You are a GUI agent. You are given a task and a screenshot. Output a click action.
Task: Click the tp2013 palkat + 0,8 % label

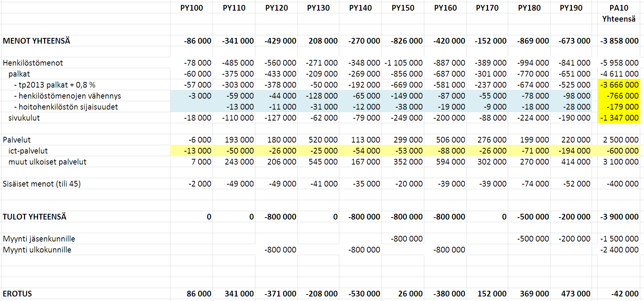coord(55,85)
